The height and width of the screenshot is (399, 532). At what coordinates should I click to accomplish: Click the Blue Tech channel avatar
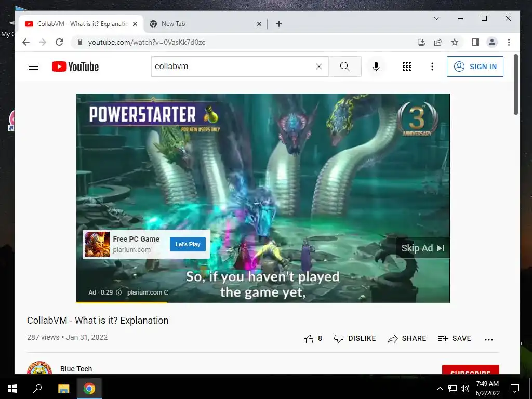pyautogui.click(x=39, y=368)
